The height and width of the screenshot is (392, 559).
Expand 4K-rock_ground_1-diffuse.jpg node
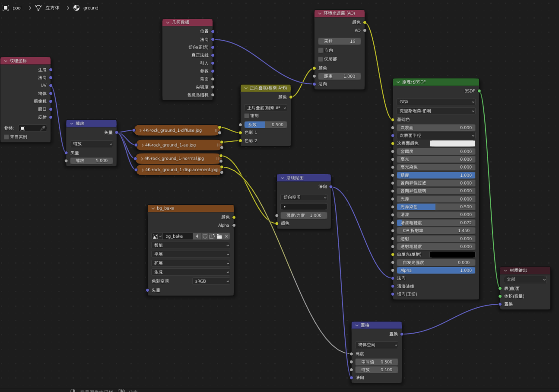140,130
